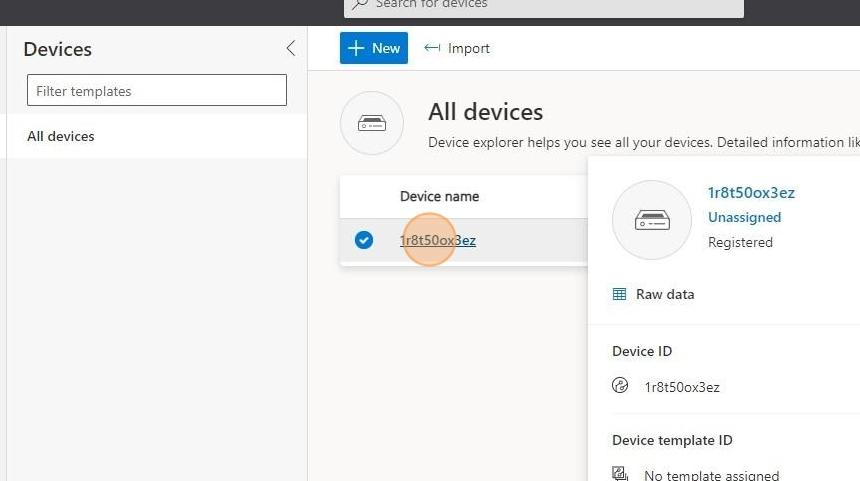
Task: Click the No template assigned text
Action: point(711,475)
